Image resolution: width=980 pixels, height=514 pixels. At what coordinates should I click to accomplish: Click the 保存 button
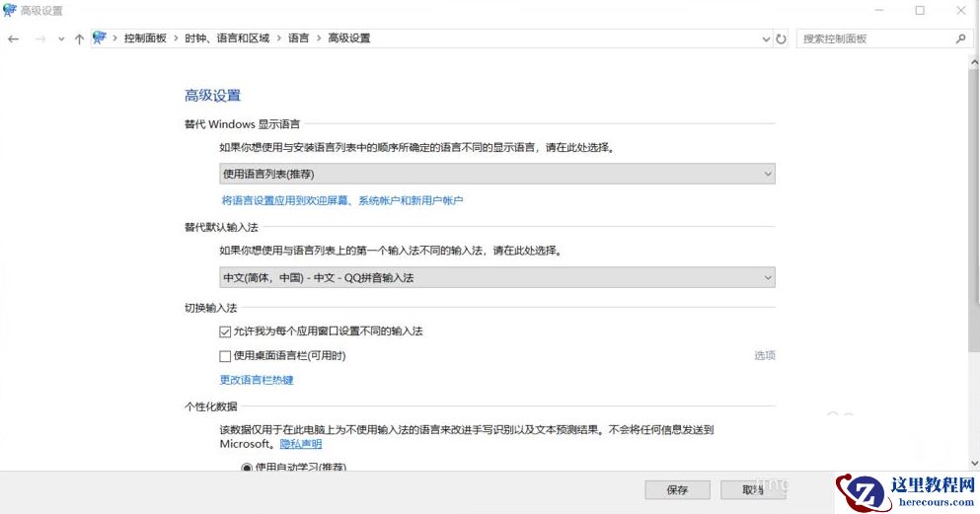coord(677,489)
